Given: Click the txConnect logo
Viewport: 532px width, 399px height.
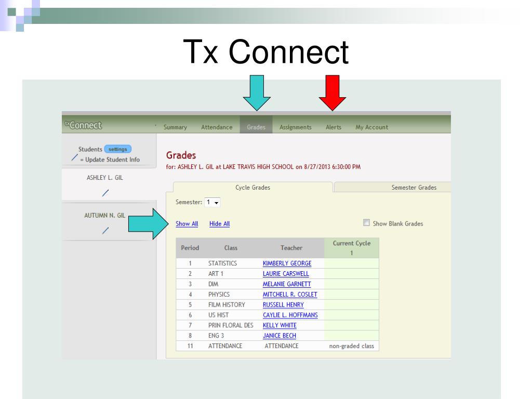Looking at the screenshot, I should coord(83,125).
